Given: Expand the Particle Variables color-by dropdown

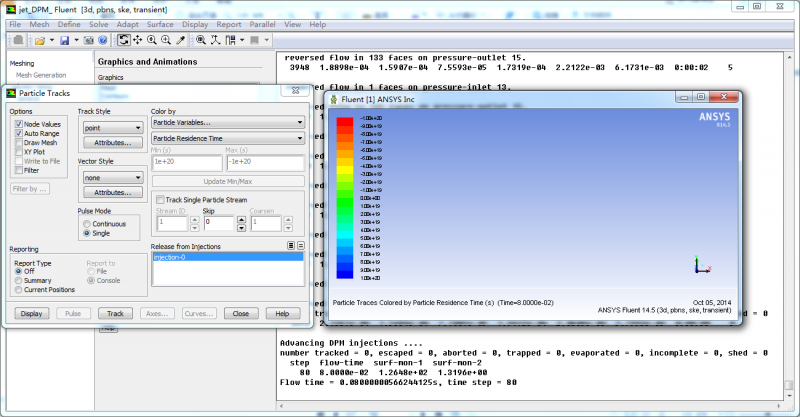Looking at the screenshot, I should [x=227, y=122].
